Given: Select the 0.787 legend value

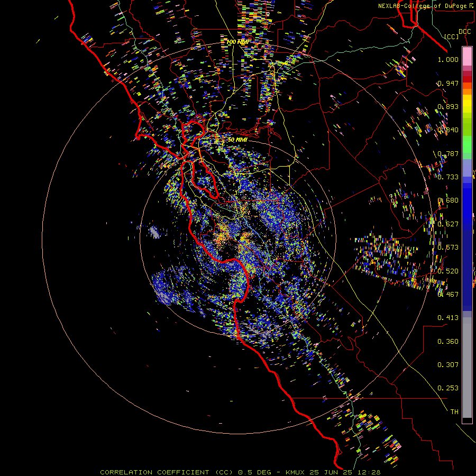Looking at the screenshot, I should pyautogui.click(x=448, y=153).
